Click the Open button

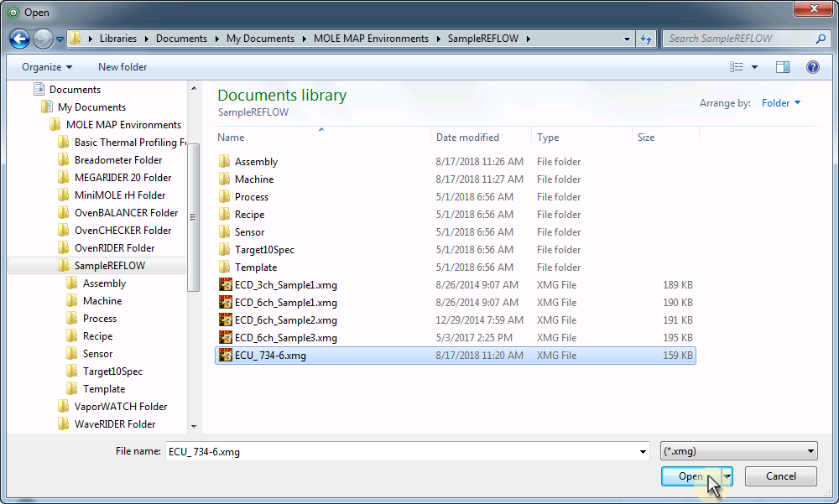[690, 476]
